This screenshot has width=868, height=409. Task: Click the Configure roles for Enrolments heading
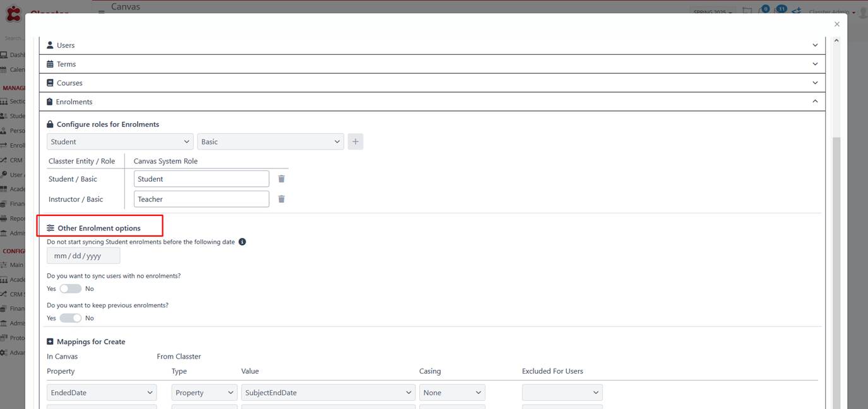[108, 124]
